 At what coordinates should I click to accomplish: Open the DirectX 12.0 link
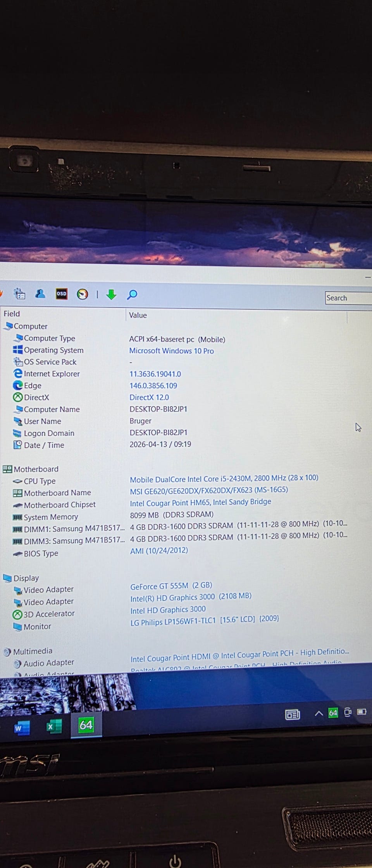click(149, 397)
